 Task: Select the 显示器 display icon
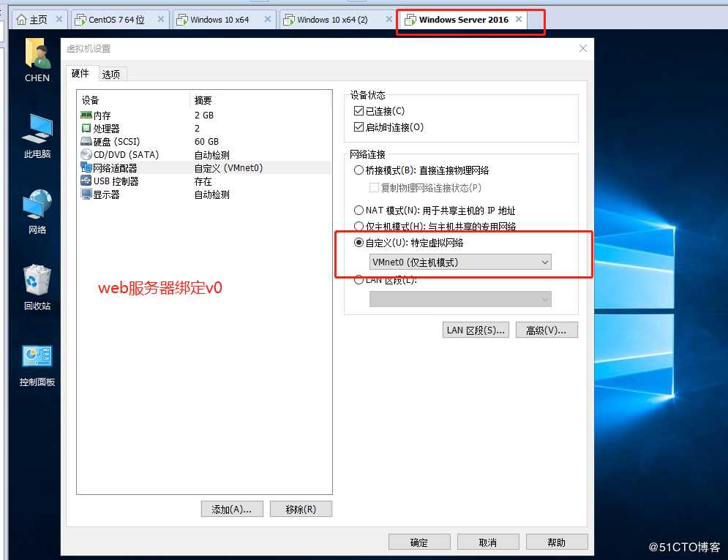point(86,194)
